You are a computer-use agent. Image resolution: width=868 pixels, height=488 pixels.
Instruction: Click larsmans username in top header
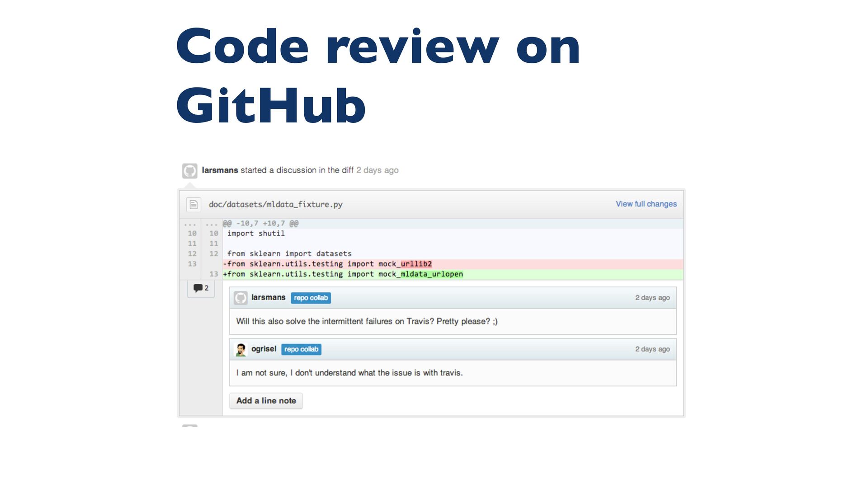tap(220, 170)
